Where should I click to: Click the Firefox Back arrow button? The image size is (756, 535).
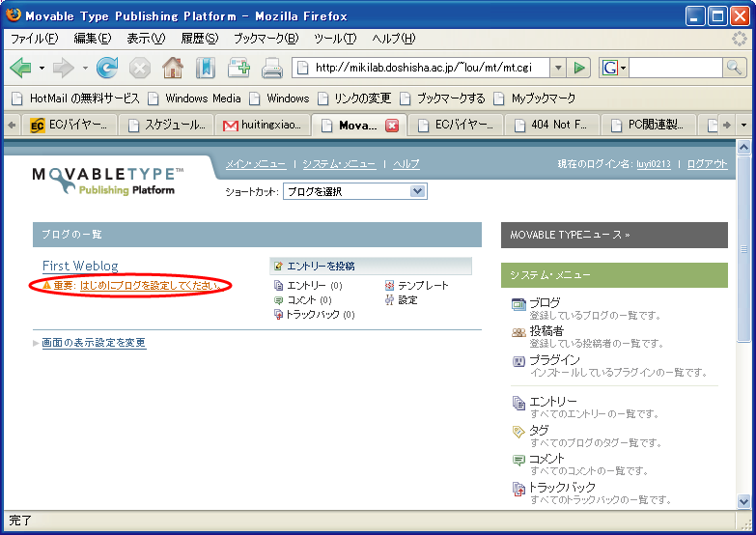coord(20,68)
